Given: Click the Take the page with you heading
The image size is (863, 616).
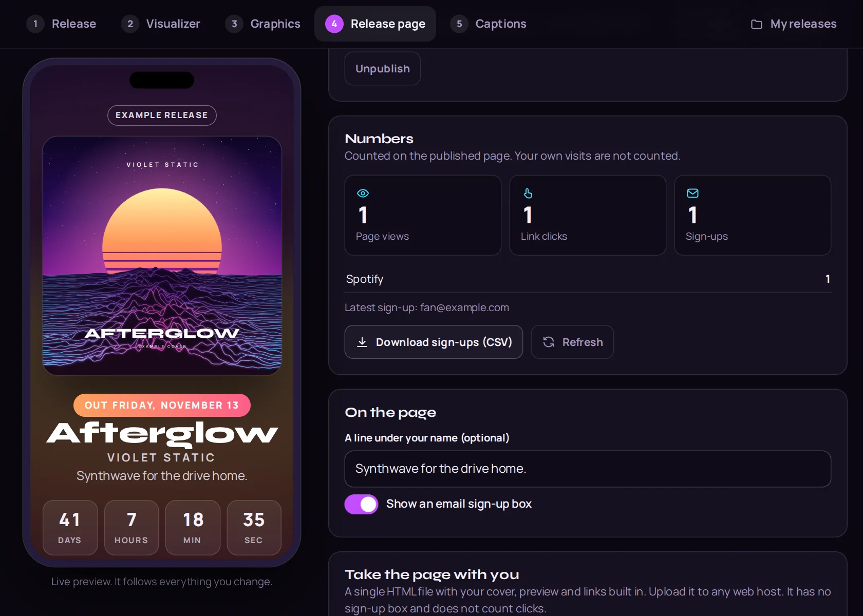Looking at the screenshot, I should pyautogui.click(x=431, y=574).
